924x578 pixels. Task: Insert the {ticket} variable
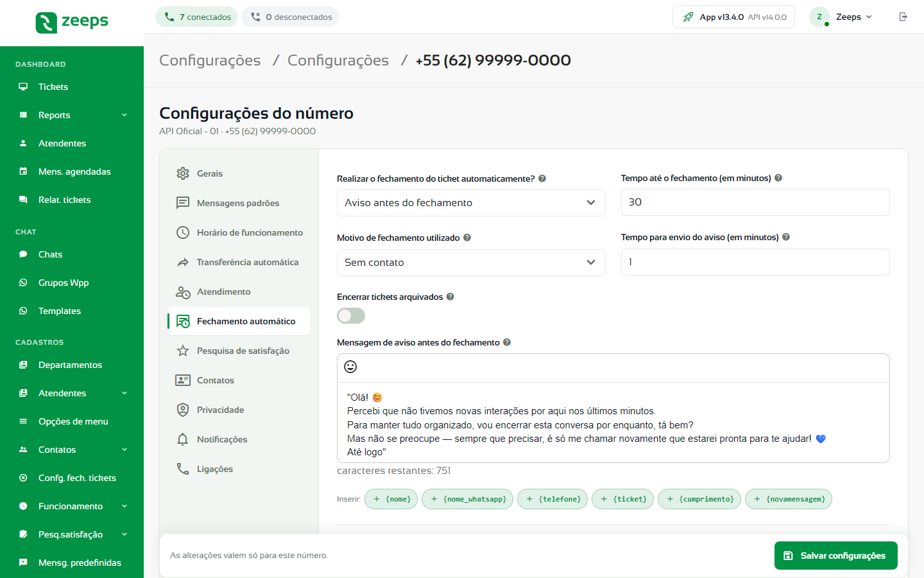pyautogui.click(x=622, y=499)
